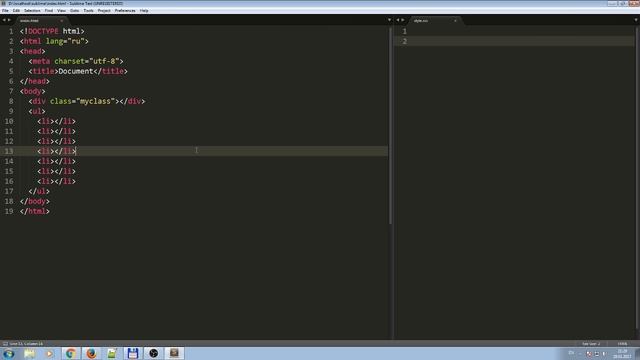
Task: Place cursor on closing html tag
Action: 35,211
